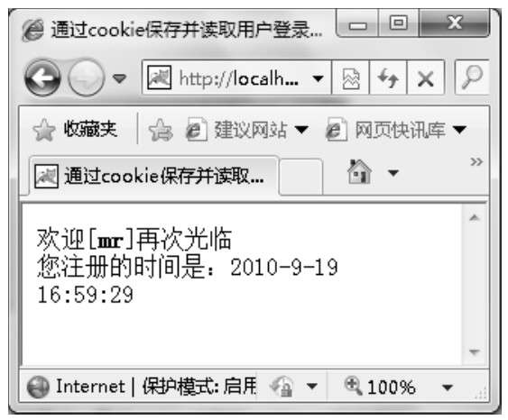The image size is (508, 420).
Task: Go back with the Back arrow button
Action: [42, 78]
